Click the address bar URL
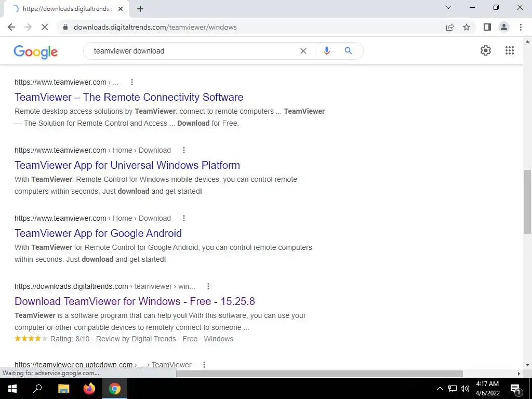Screen dimensions: 532x399 155,27
